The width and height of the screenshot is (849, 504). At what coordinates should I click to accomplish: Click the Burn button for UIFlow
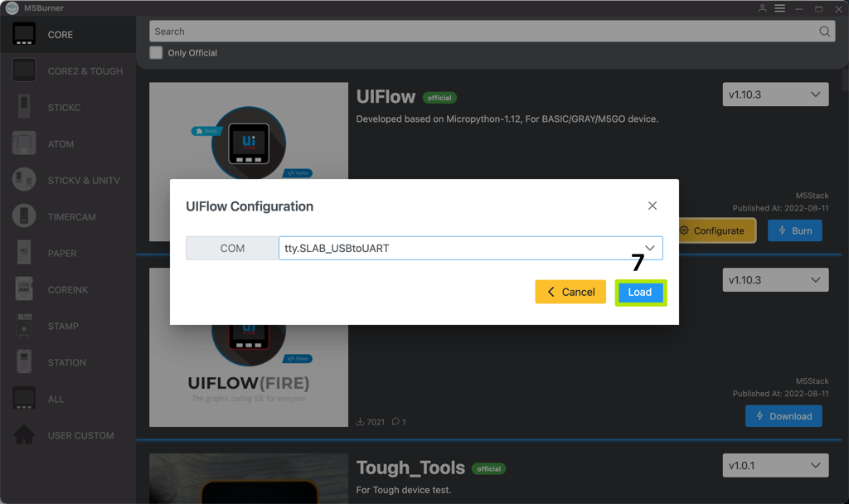click(x=795, y=230)
